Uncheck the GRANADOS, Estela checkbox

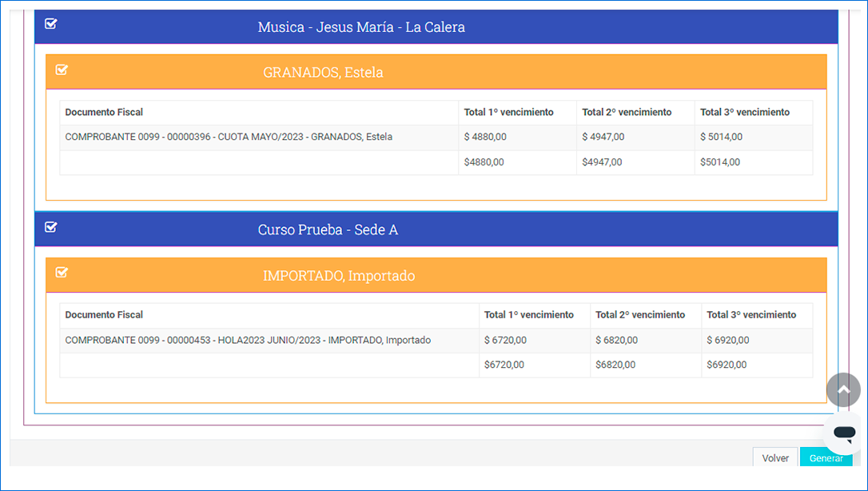pyautogui.click(x=62, y=70)
